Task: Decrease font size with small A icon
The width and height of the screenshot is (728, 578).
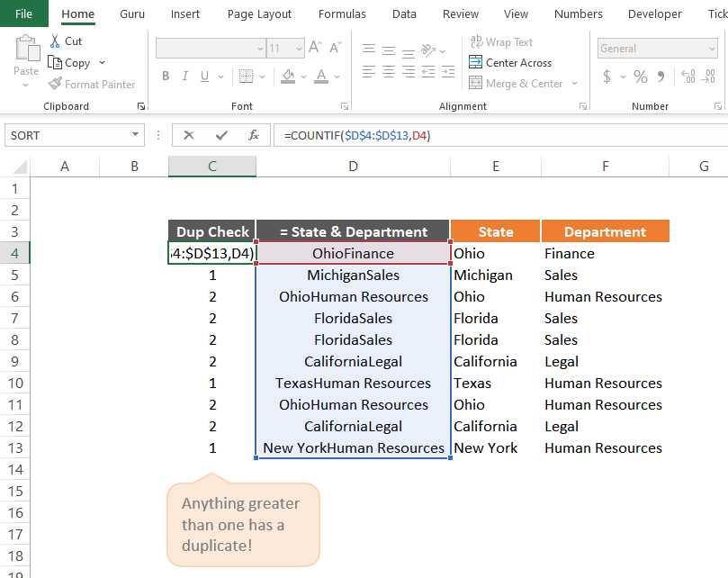Action: point(336,48)
